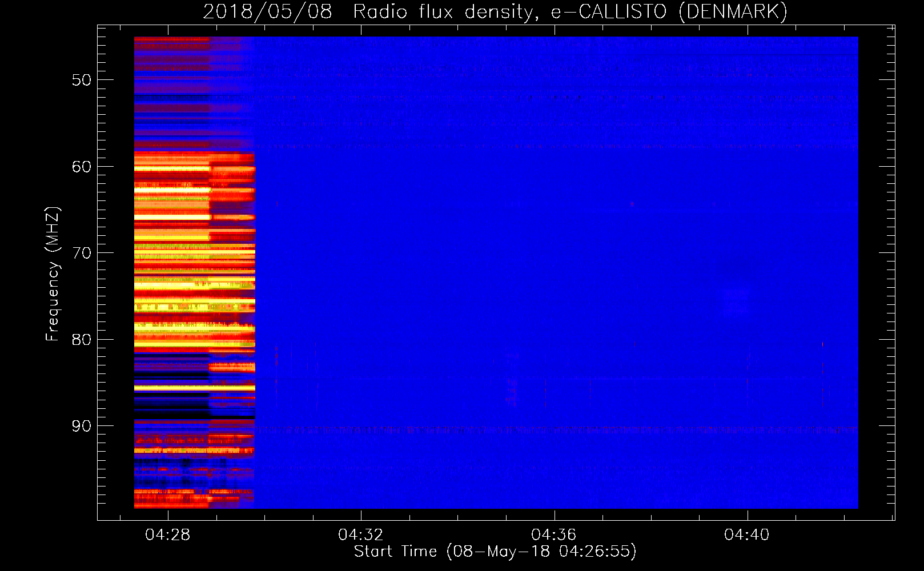Click the 04:28 time tick label

167,535
